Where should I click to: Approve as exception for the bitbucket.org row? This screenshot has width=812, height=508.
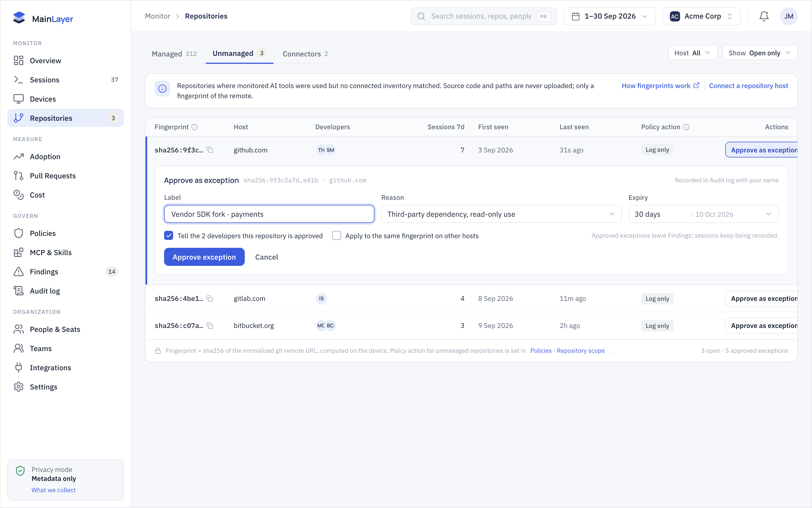762,326
